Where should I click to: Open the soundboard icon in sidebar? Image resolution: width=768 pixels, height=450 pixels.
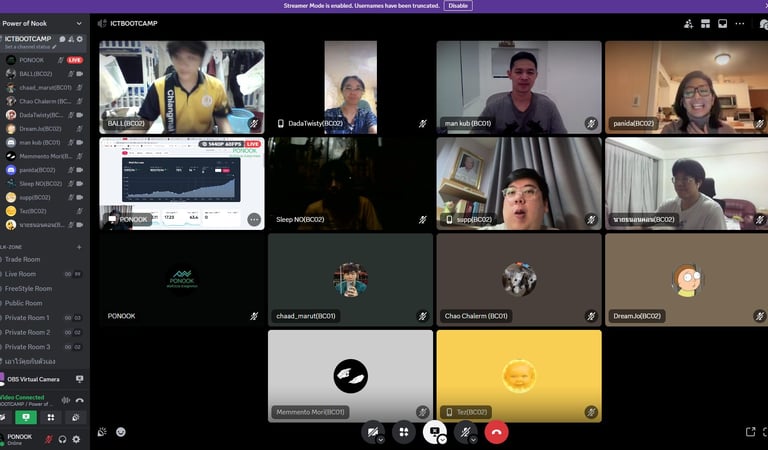[75, 417]
